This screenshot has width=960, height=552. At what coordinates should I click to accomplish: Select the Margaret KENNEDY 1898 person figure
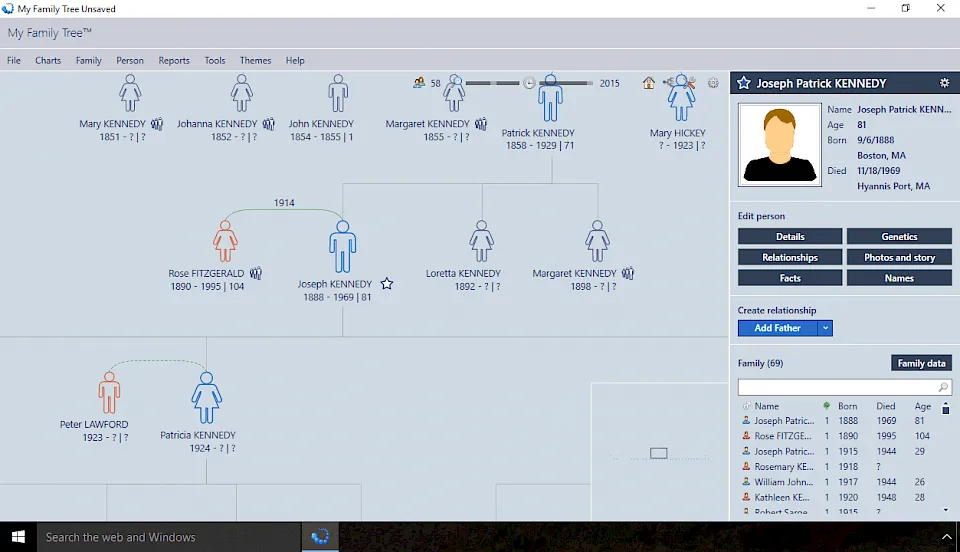click(x=597, y=241)
